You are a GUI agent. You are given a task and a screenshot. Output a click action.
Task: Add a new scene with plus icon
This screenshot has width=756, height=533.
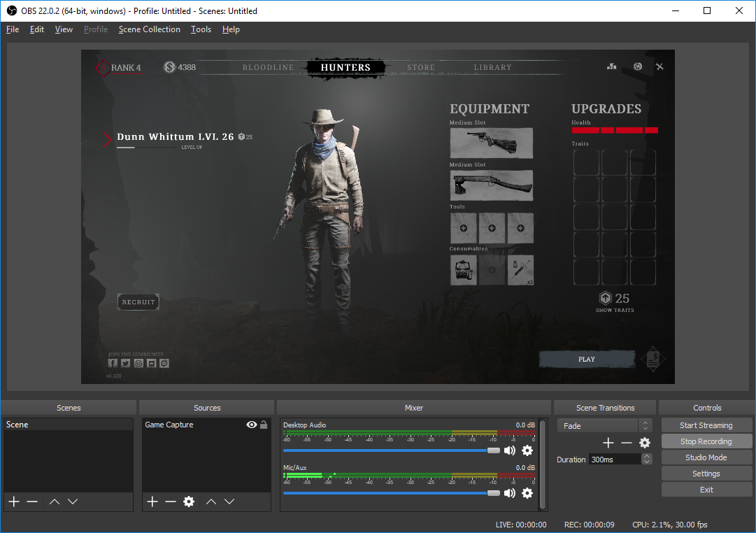point(14,502)
